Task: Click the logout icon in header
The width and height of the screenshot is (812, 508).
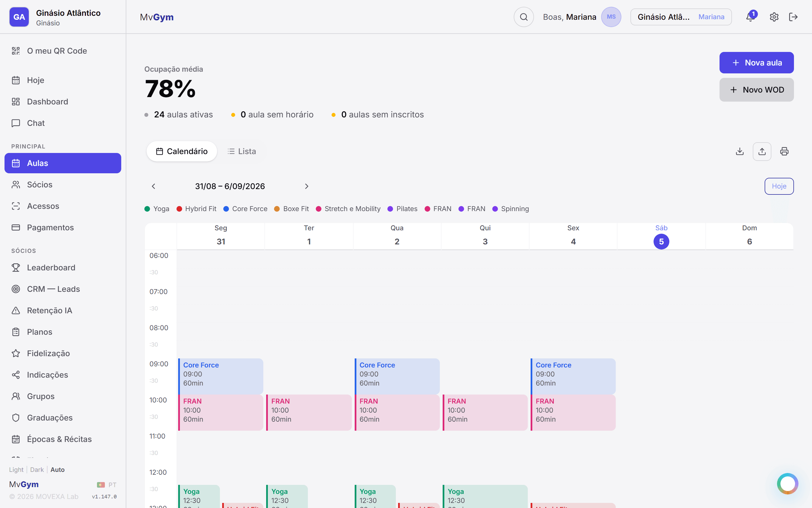Action: click(x=793, y=17)
